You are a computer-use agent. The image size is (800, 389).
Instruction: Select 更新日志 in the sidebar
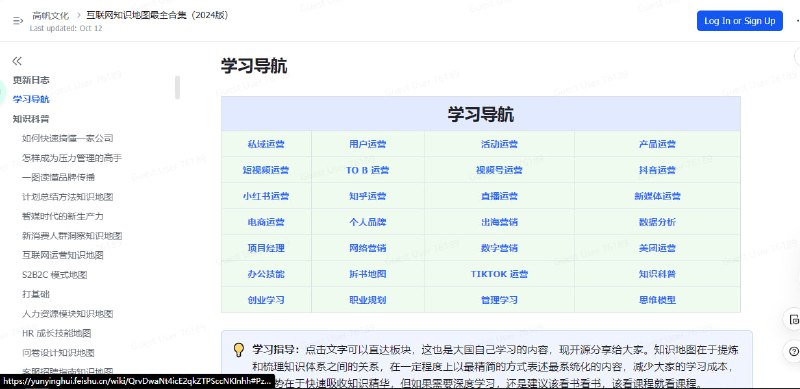31,80
